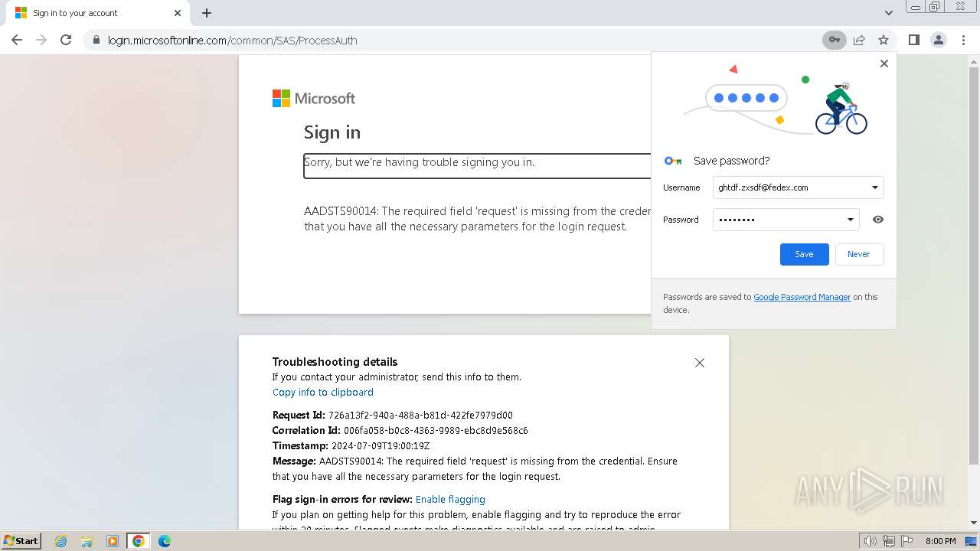
Task: Select the Request Id value text
Action: coord(420,415)
